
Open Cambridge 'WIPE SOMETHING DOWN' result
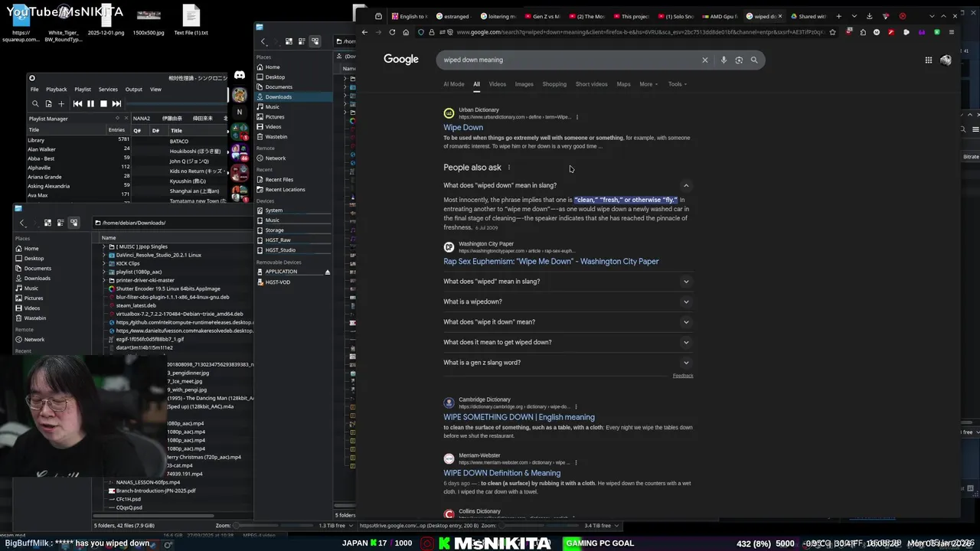click(x=519, y=417)
